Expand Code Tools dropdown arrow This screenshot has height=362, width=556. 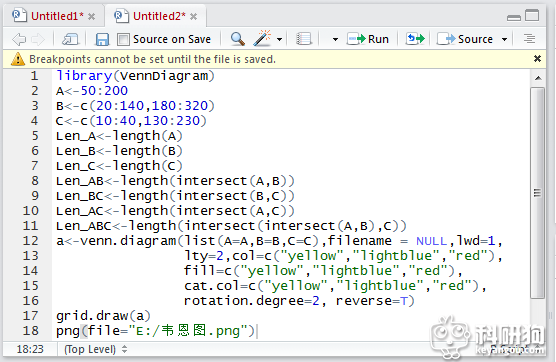(279, 39)
